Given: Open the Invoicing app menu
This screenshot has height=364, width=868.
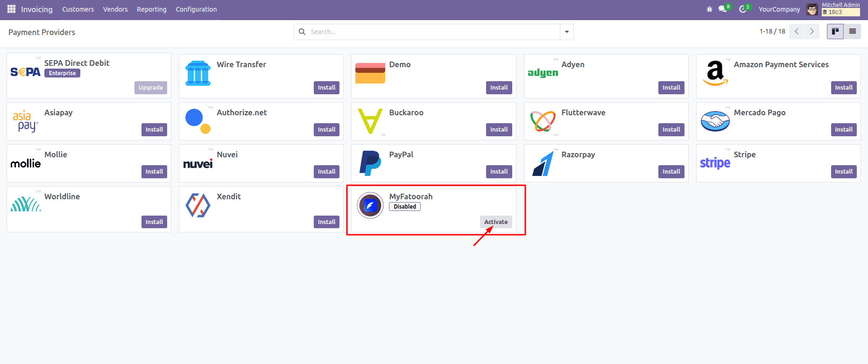Looking at the screenshot, I should click(37, 9).
